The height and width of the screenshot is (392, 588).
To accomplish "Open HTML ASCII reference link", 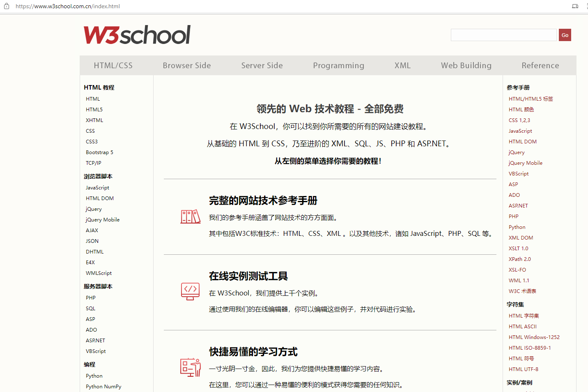I will (523, 326).
